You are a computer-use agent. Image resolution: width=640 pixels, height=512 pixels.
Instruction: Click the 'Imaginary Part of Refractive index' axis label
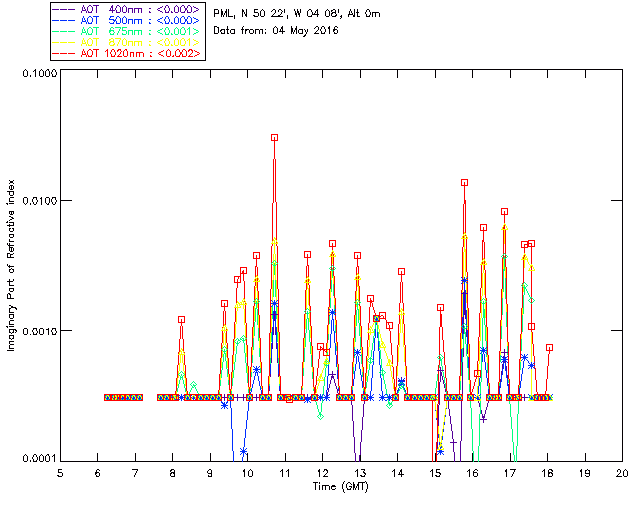pos(11,265)
